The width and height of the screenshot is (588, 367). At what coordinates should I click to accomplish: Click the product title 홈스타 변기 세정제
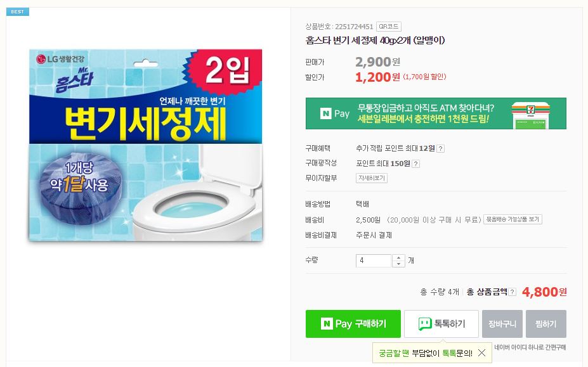[x=375, y=41]
